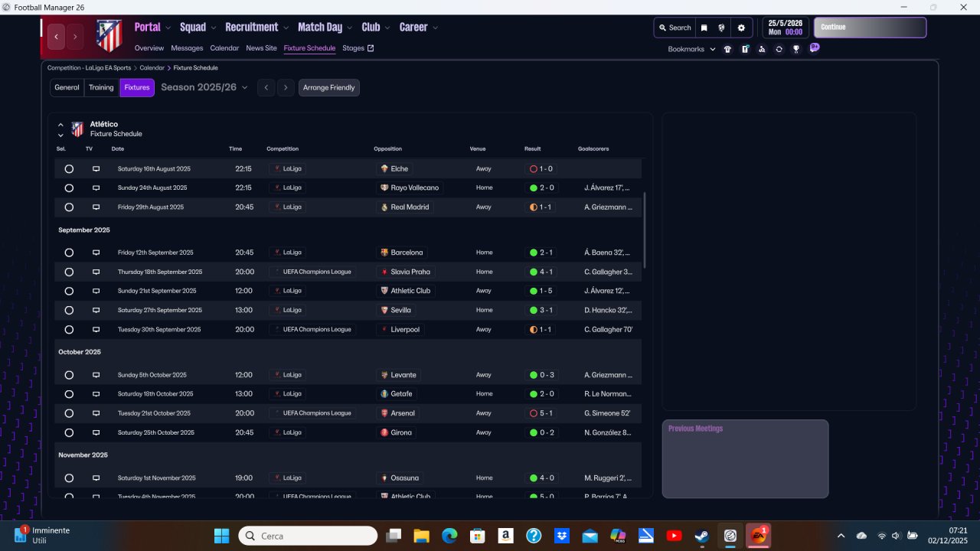Collapse Atlético panel with up chevron
The image size is (980, 551).
[x=60, y=124]
